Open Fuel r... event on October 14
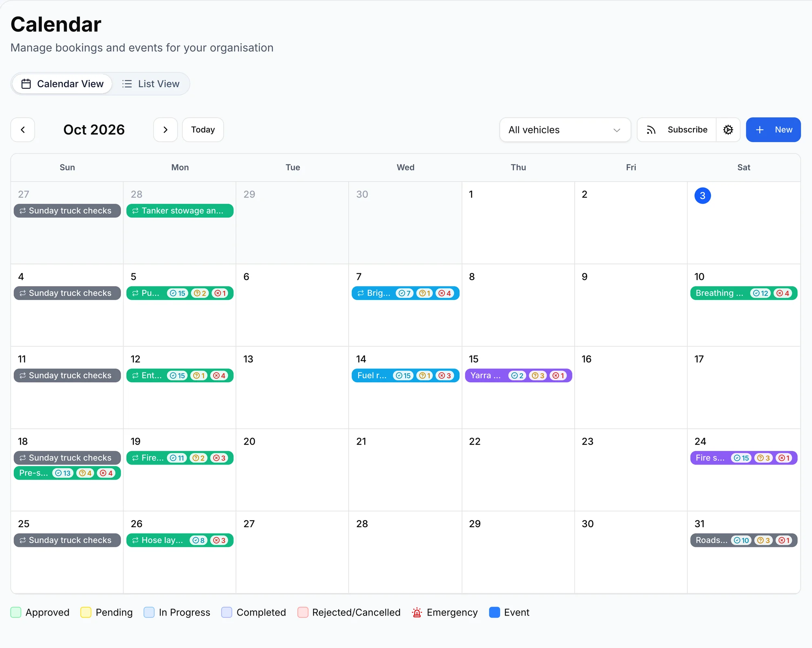812x648 pixels. point(405,376)
